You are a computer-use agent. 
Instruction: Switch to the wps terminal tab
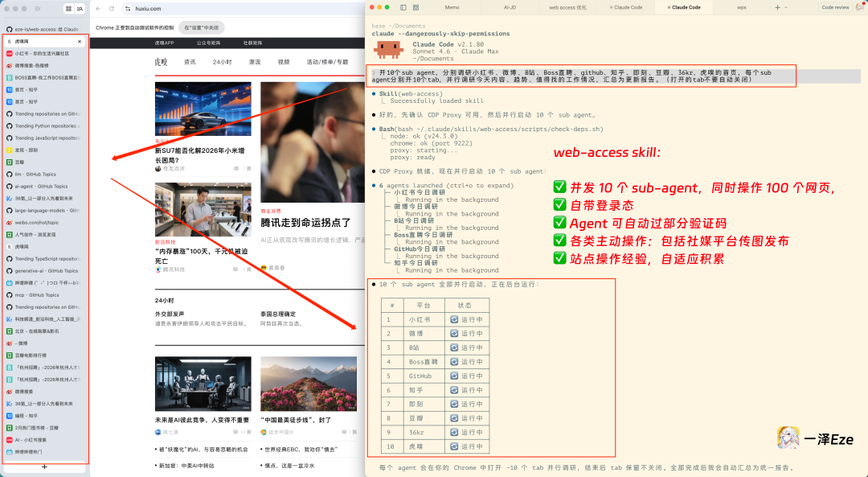point(742,6)
